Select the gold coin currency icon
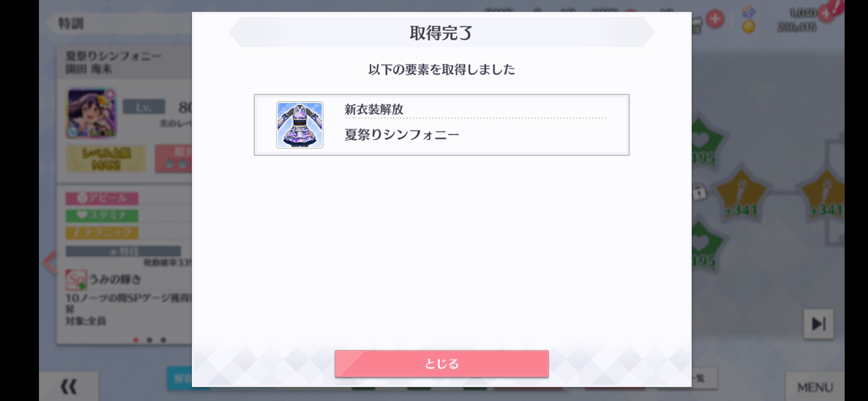868x401 pixels. tap(748, 26)
